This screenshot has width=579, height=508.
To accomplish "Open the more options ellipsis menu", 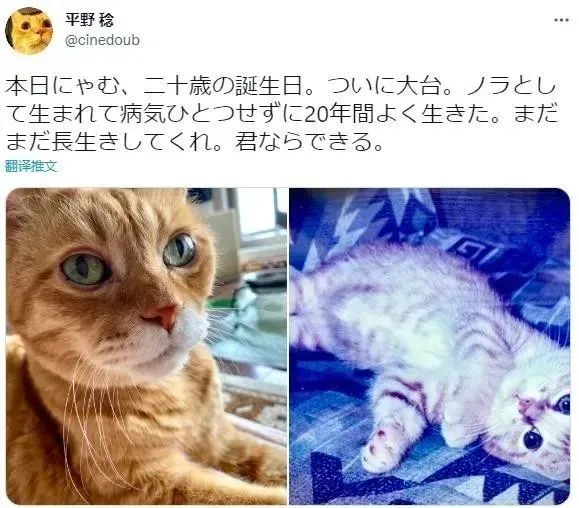I will 561,20.
